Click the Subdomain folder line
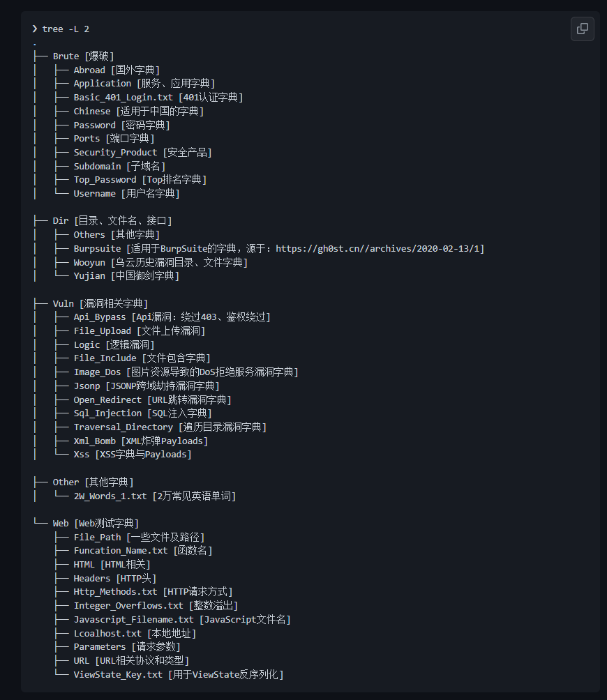The image size is (607, 700). pyautogui.click(x=119, y=166)
